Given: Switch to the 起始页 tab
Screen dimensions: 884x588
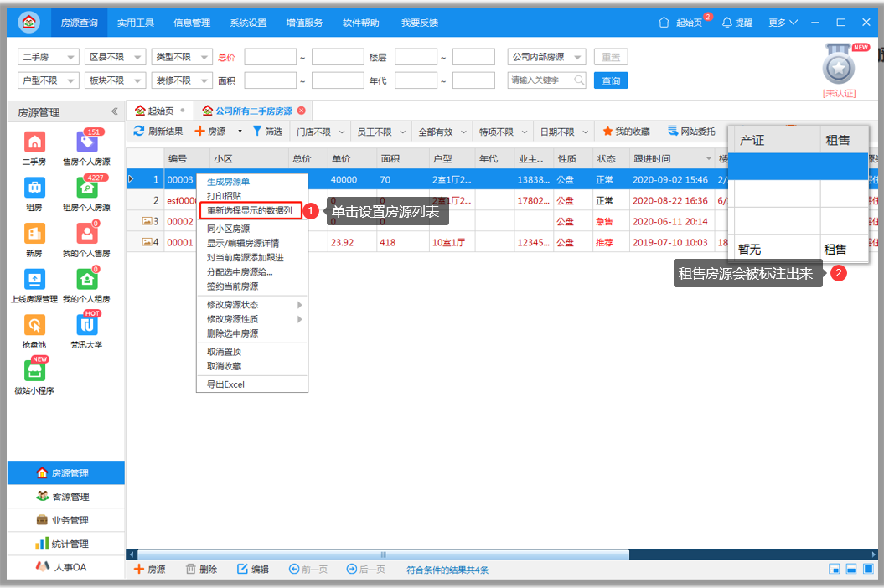Looking at the screenshot, I should click(x=160, y=111).
